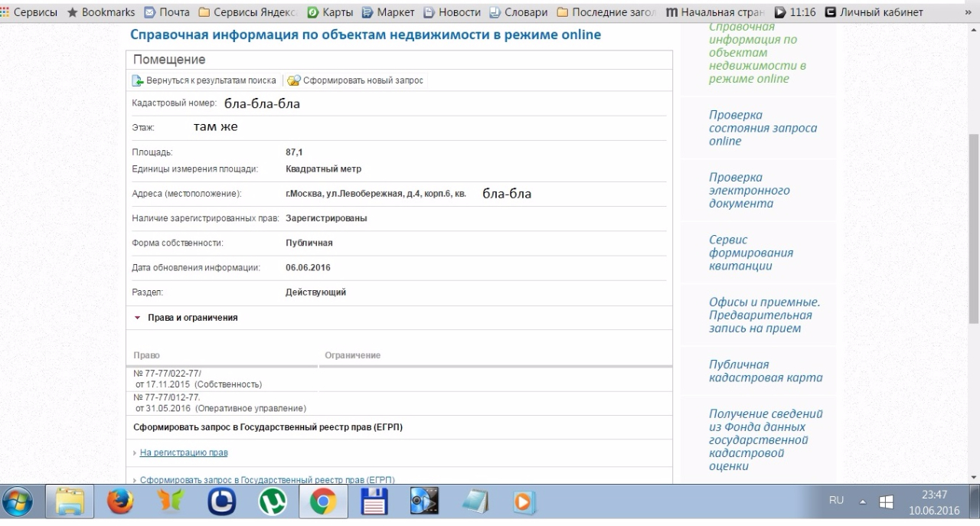The width and height of the screenshot is (980, 526).
Task: Open the floppy disk app in taskbar
Action: tap(374, 502)
